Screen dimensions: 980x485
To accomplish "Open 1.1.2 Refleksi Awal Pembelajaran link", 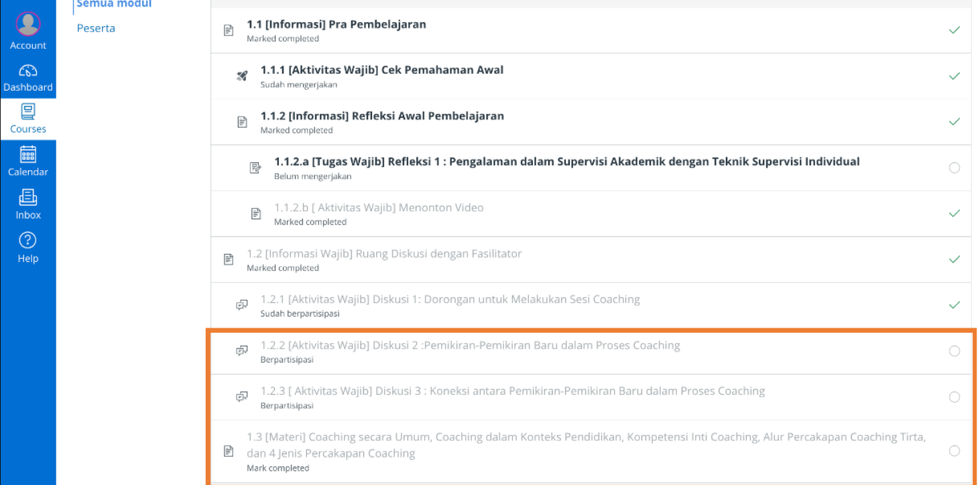I will click(382, 116).
